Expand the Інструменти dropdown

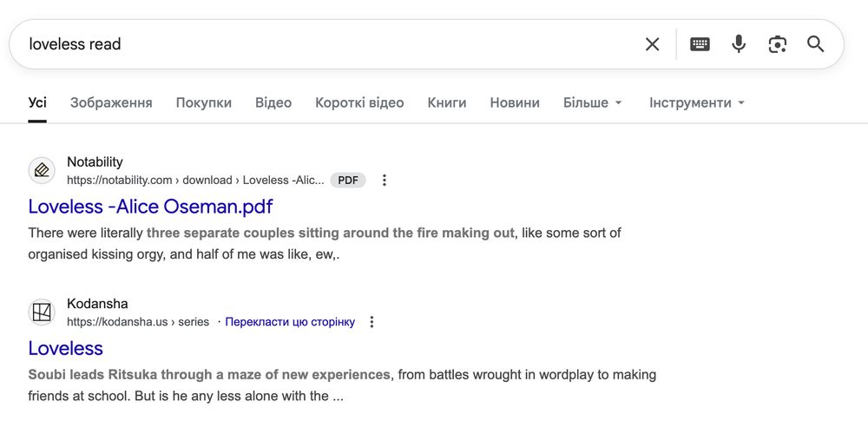coord(697,103)
